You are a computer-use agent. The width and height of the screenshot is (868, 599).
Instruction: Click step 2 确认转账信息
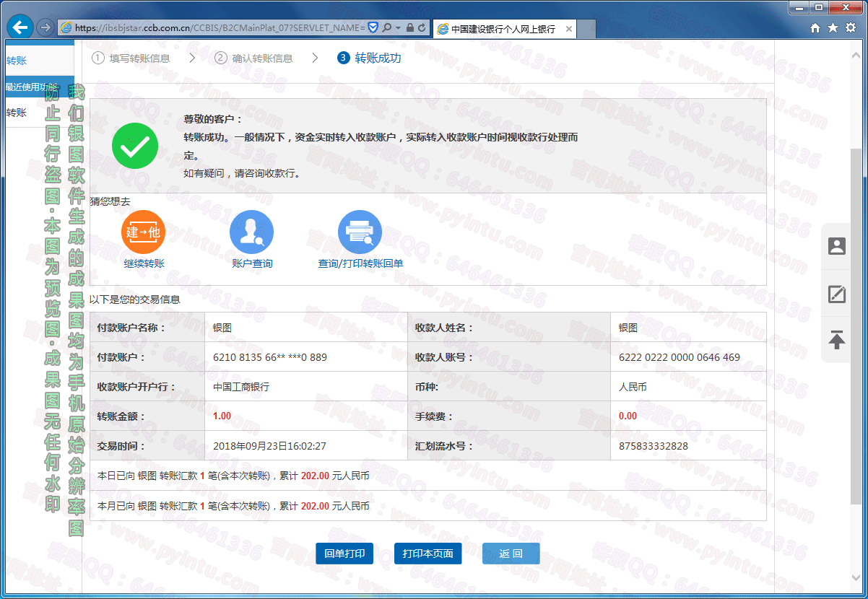coord(254,58)
